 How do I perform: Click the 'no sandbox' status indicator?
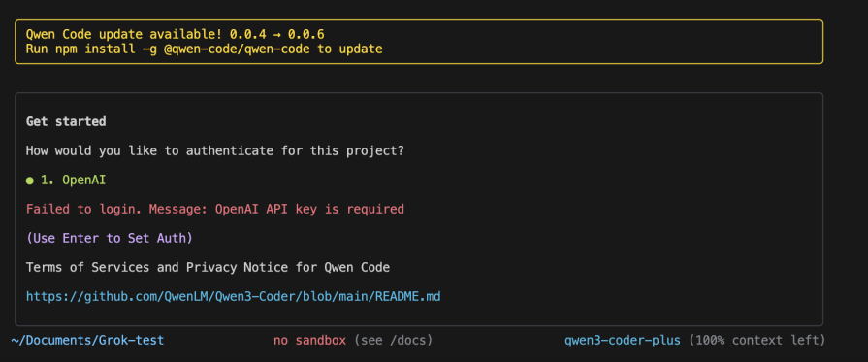pos(309,340)
